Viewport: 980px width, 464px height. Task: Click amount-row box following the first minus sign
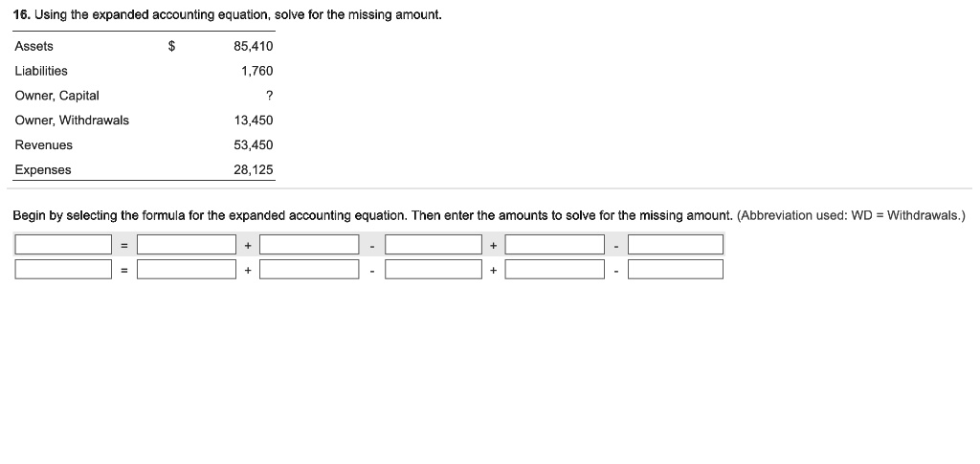[434, 269]
